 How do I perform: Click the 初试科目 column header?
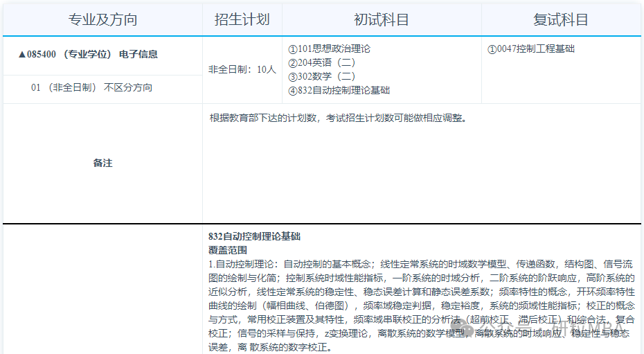click(x=382, y=19)
